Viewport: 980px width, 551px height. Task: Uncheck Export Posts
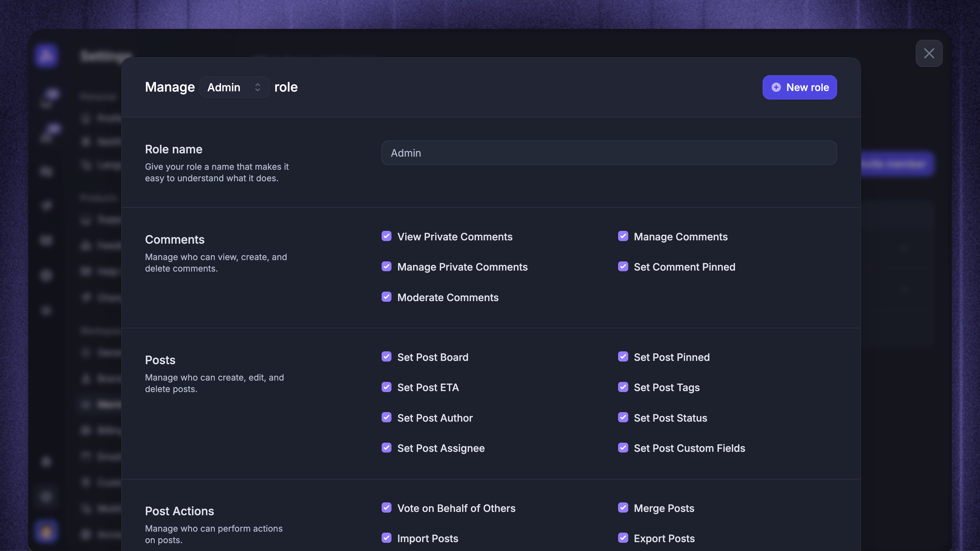[623, 538]
